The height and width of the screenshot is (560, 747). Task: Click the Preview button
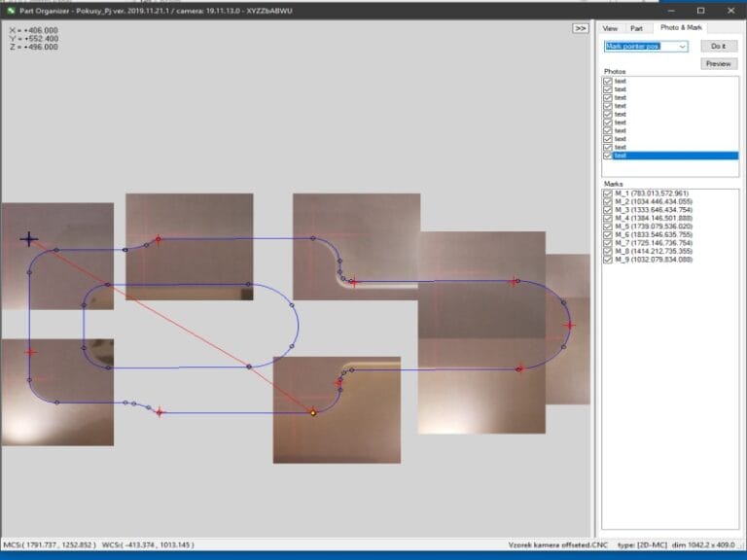718,63
